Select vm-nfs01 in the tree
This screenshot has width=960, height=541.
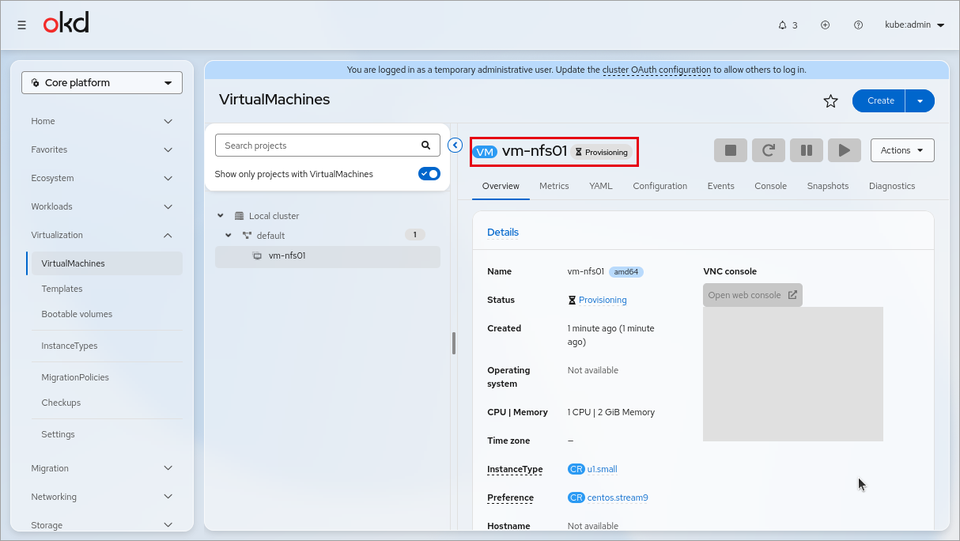328,256
